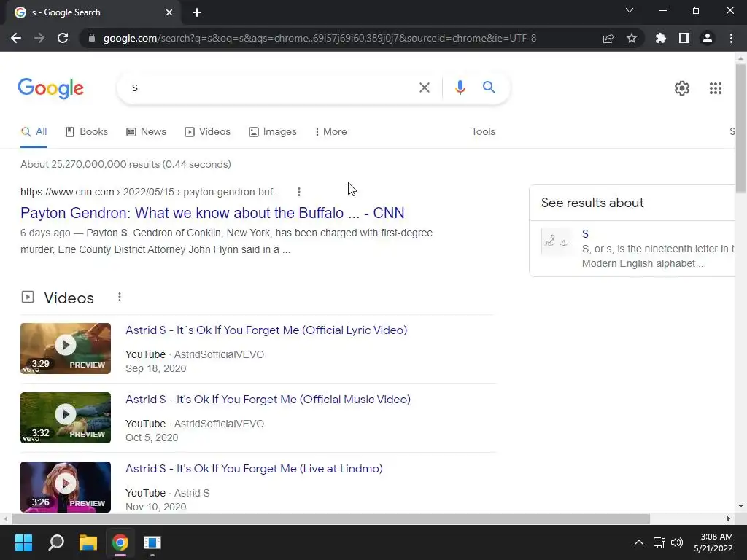The height and width of the screenshot is (560, 747).
Task: Click the horizontal scrollbar thumb
Action: click(x=330, y=518)
